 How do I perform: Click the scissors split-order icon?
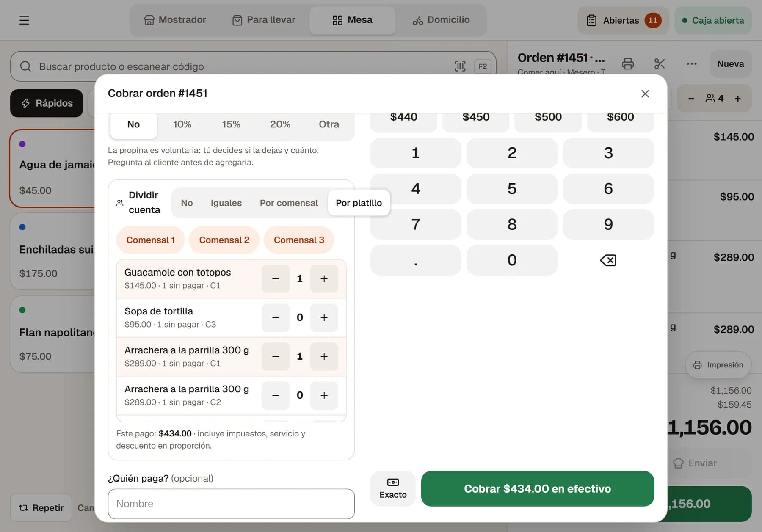click(660, 64)
